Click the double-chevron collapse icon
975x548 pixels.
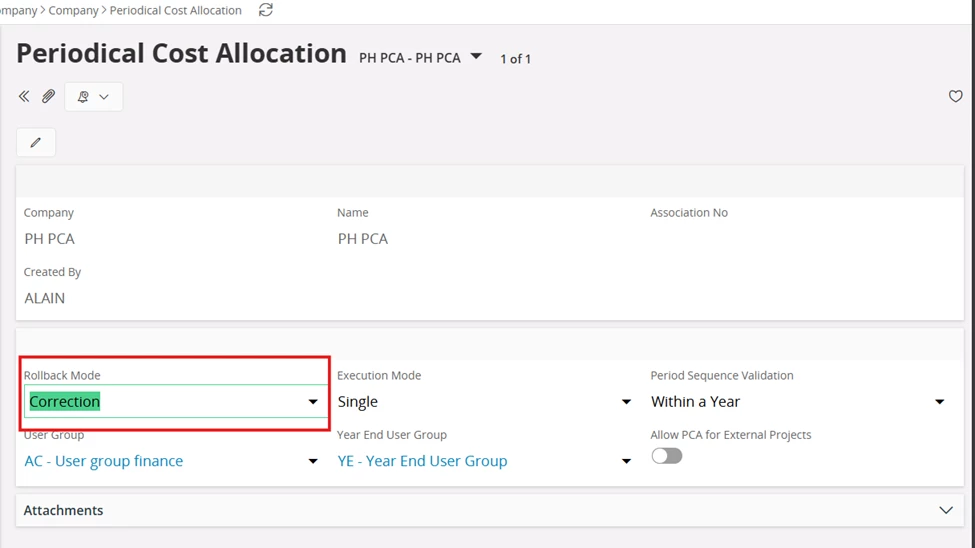(x=24, y=96)
